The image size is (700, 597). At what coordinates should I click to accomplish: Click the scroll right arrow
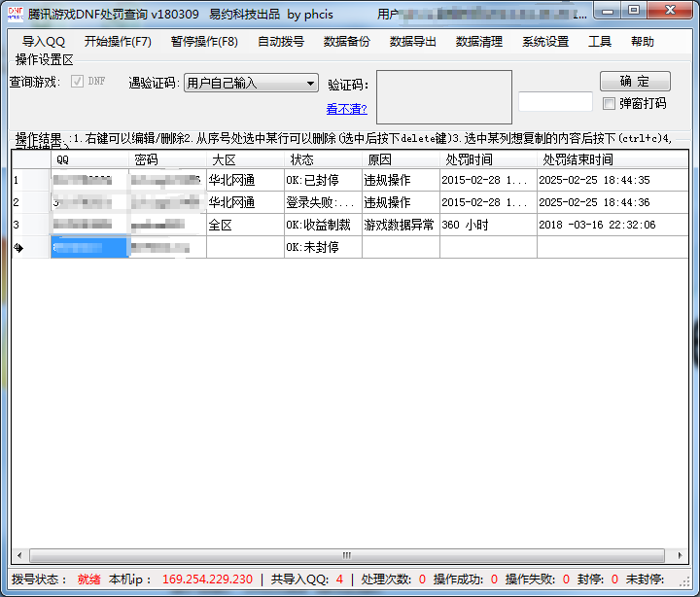coord(680,555)
